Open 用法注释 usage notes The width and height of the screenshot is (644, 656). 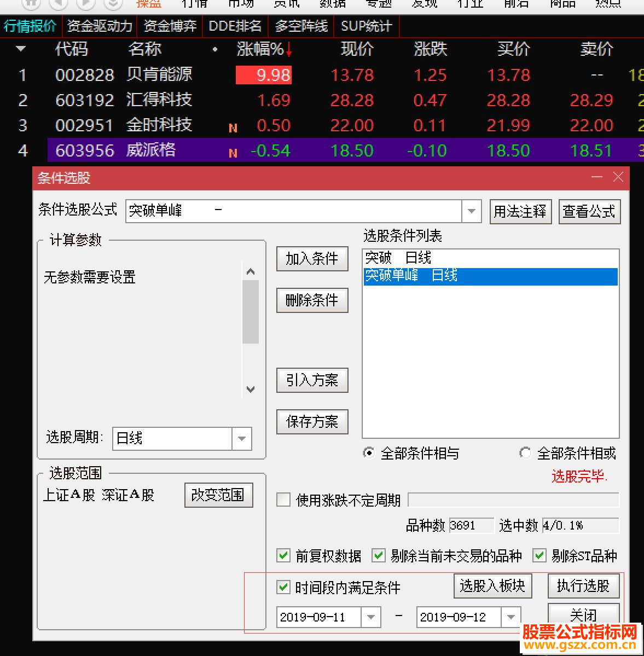pyautogui.click(x=520, y=211)
